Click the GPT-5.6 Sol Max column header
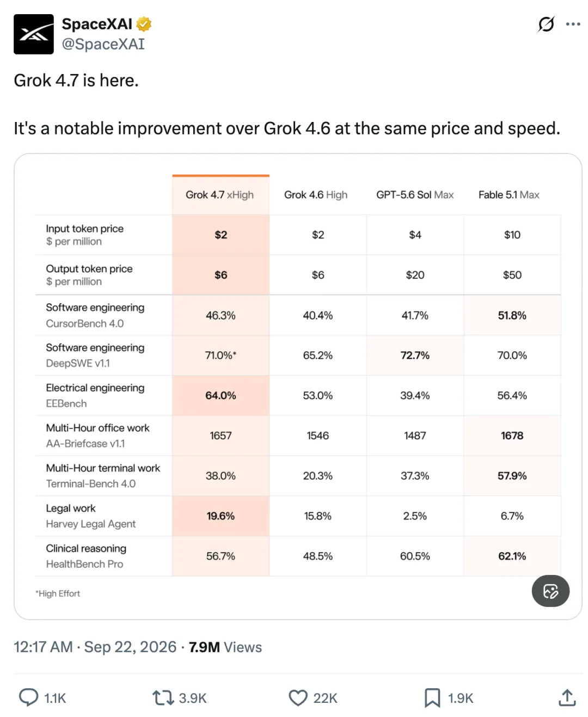588x717 pixels. pos(415,195)
